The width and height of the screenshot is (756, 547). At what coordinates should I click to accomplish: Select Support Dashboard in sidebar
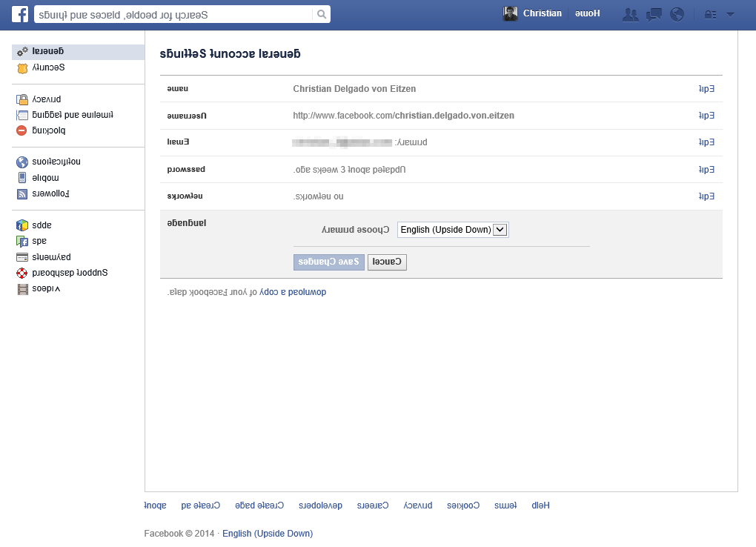click(70, 273)
